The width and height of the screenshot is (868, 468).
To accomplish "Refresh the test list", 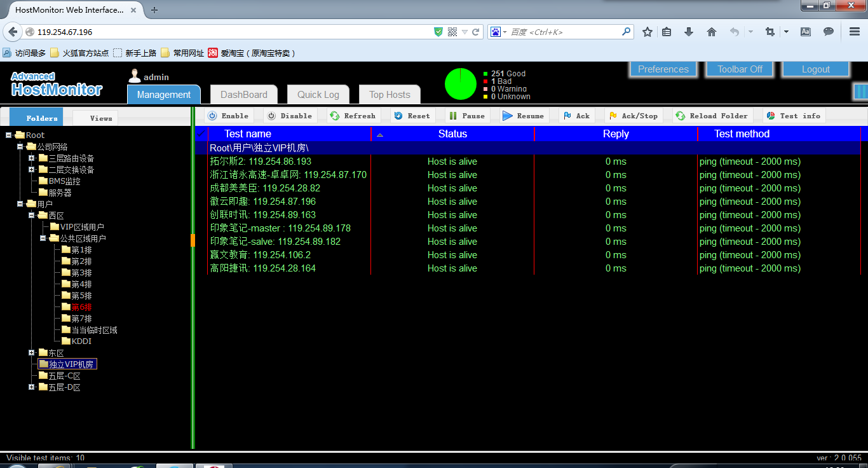I will point(335,116).
